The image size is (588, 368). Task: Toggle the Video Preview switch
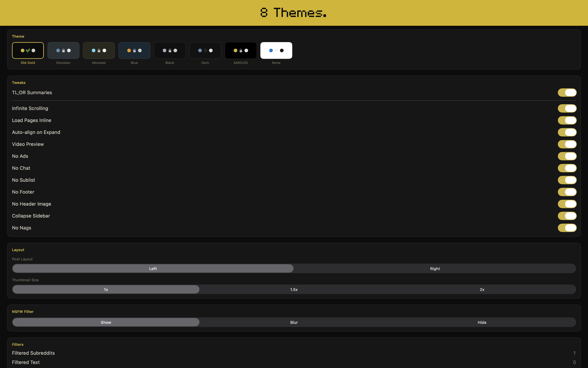pos(567,144)
